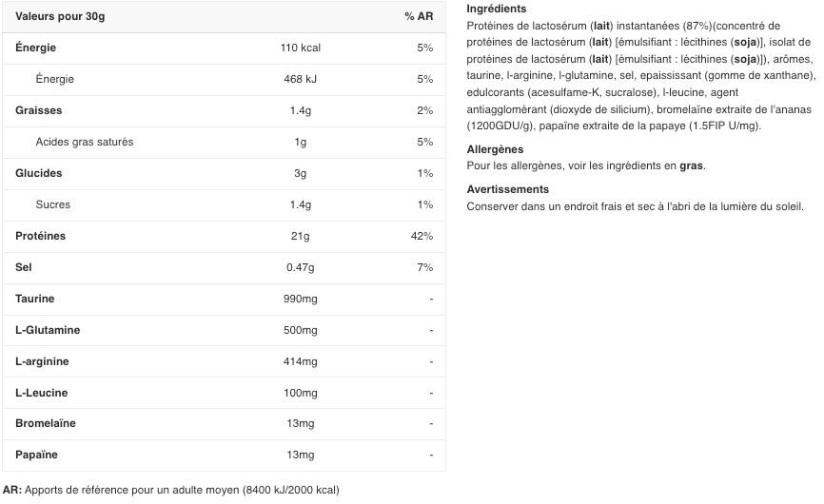Select the 110 kcal energy value
Screen dimensions: 824x504
click(x=301, y=48)
